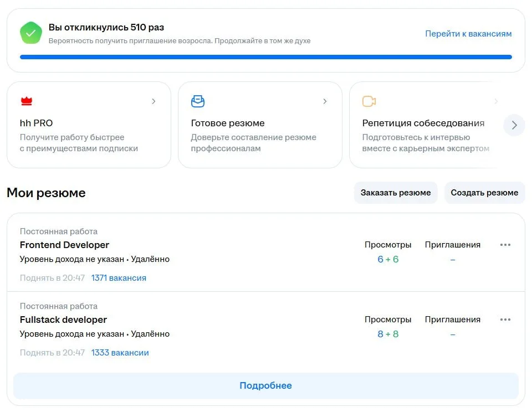
Task: Open Репетиция собеседования card small chevron
Action: (496, 101)
